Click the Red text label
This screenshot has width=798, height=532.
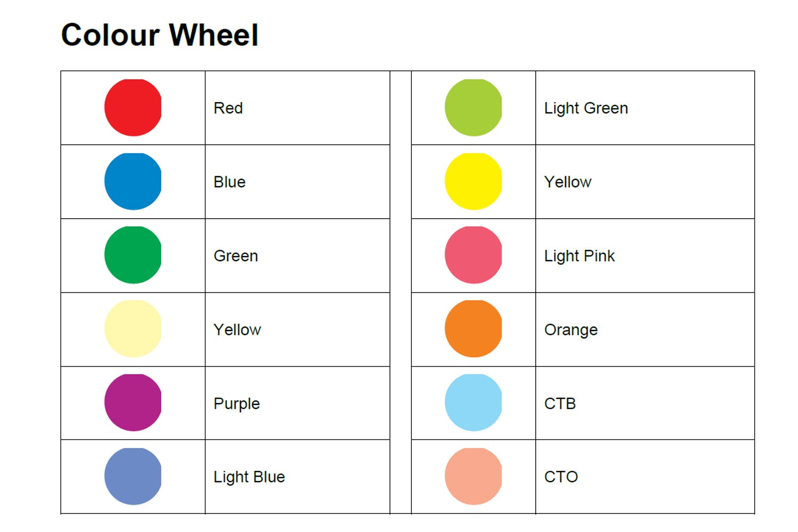click(228, 108)
